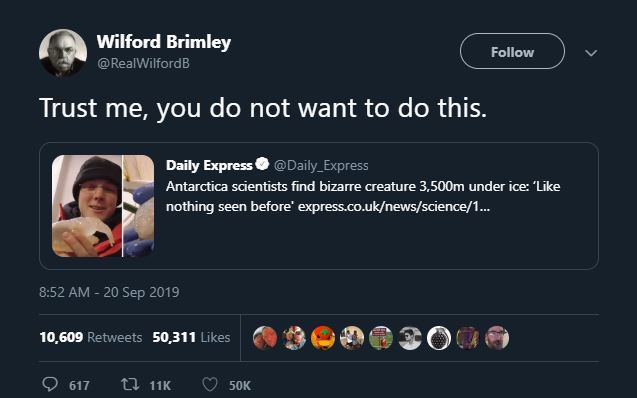This screenshot has height=398, width=637.
Task: View the 10,609 Retweets list
Action: pos(91,337)
